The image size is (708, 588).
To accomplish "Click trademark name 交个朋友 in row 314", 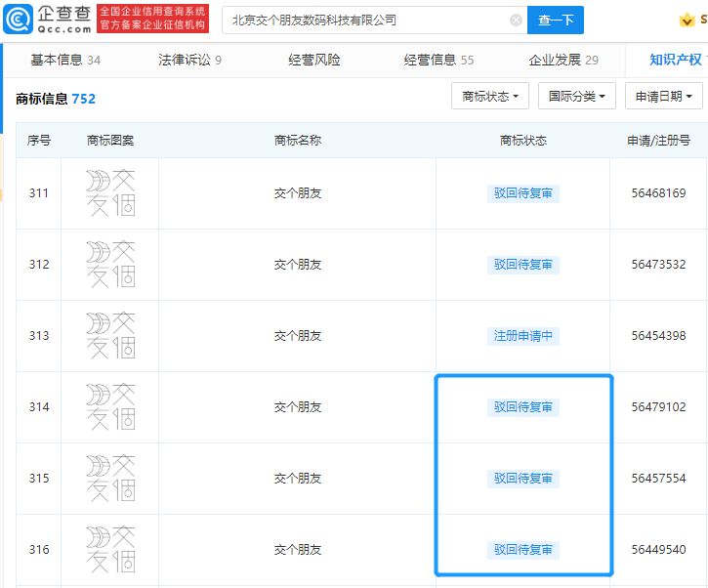I will 298,407.
